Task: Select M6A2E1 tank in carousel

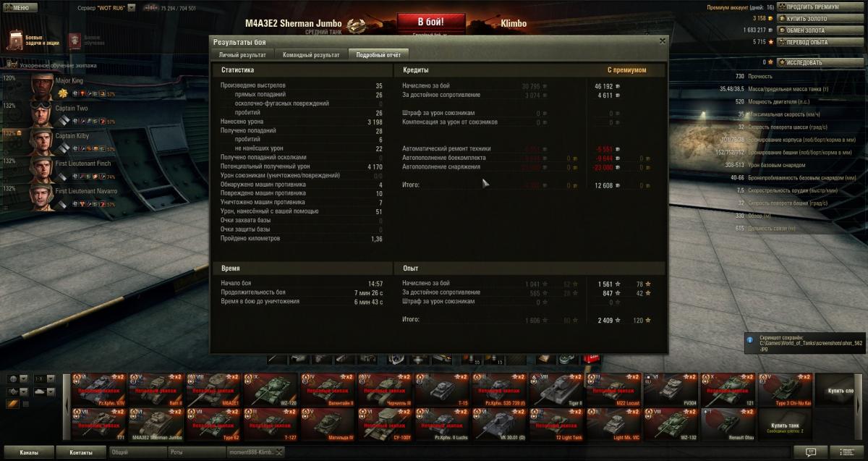Action: (214, 389)
